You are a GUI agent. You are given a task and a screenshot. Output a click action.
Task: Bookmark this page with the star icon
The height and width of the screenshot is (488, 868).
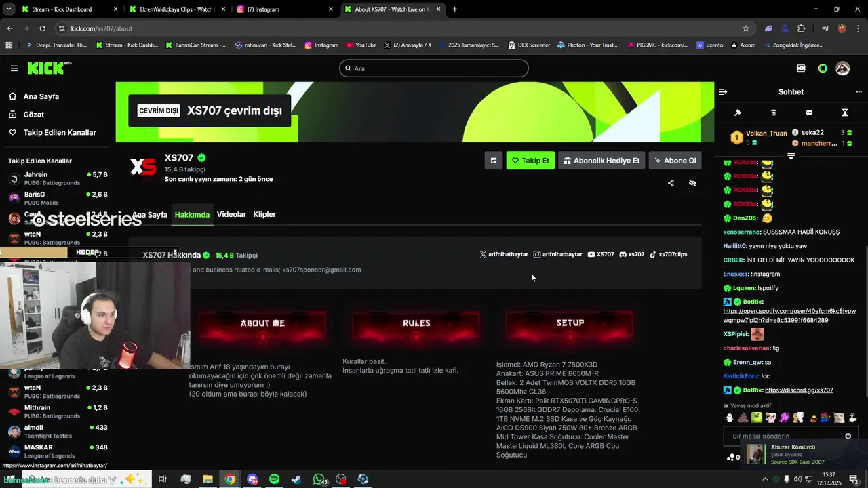click(746, 28)
